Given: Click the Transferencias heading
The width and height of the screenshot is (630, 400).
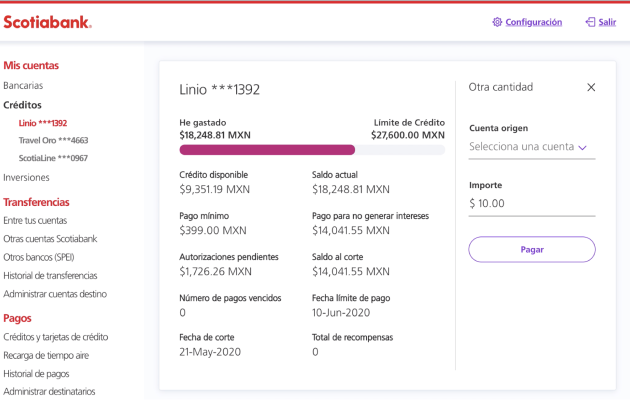Looking at the screenshot, I should [x=36, y=202].
